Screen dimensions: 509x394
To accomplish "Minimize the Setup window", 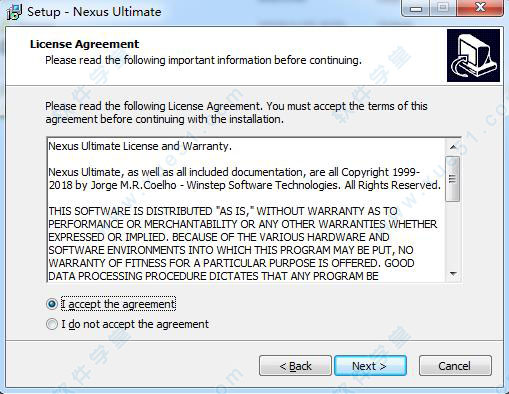I will coord(416,8).
